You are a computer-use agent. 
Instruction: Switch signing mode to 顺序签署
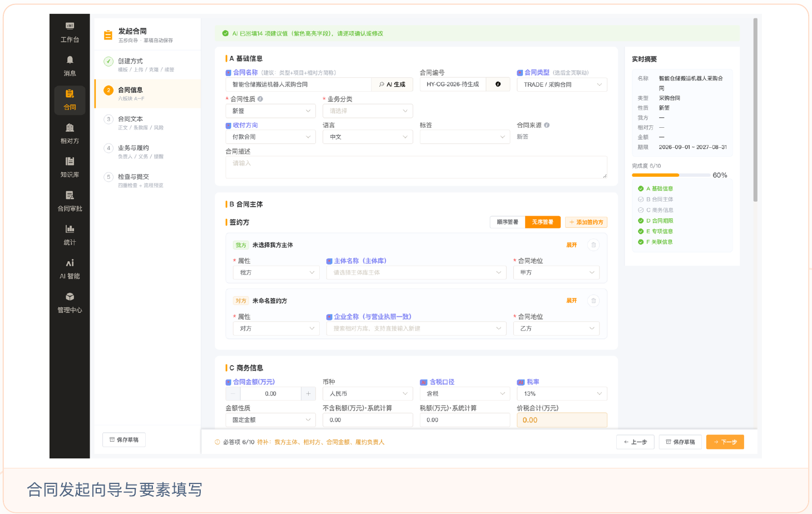[508, 222]
